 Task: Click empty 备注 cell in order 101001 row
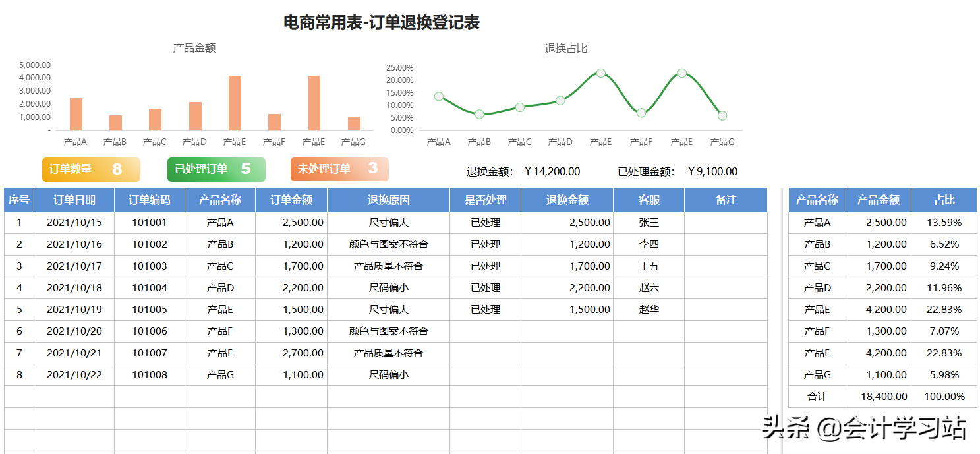pyautogui.click(x=726, y=223)
